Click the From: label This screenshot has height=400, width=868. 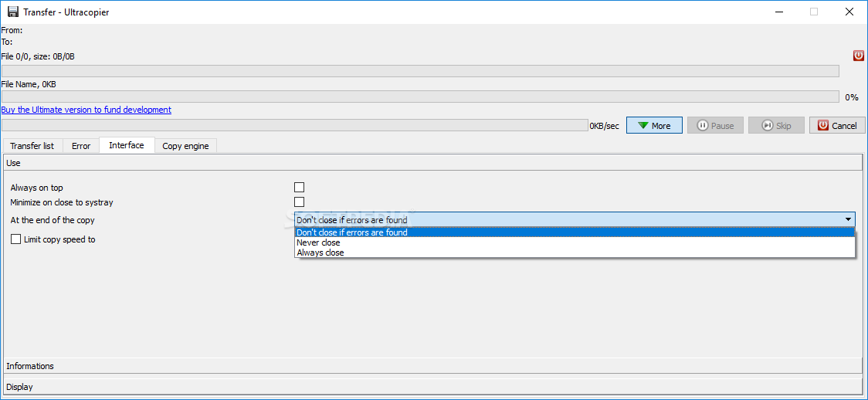[12, 30]
